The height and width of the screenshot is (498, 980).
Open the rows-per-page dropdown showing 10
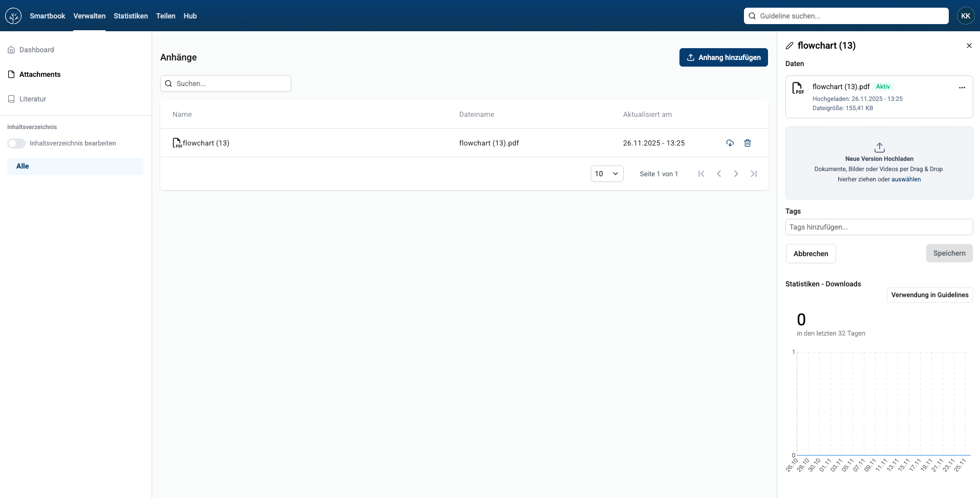[x=607, y=174]
